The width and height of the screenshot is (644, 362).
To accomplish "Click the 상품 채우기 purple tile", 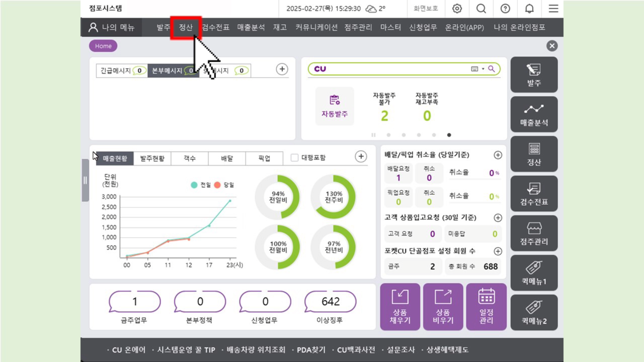I will pos(400,307).
